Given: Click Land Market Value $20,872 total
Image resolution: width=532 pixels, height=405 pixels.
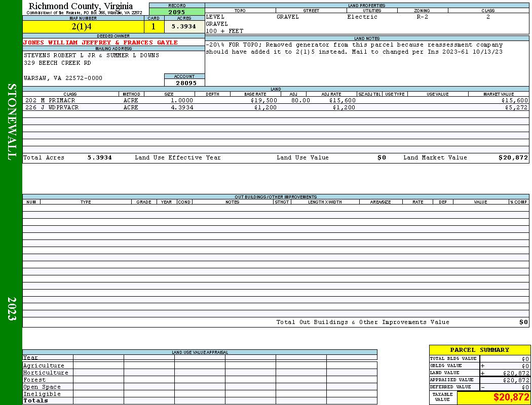Looking at the screenshot, I should coord(513,157).
